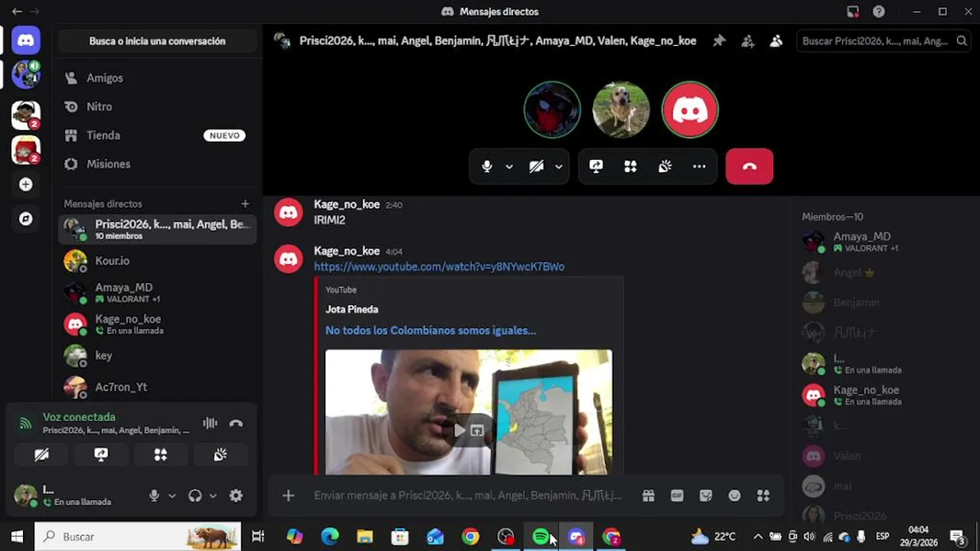Open Windows Start menu
Viewport: 980px width, 551px height.
17,536
